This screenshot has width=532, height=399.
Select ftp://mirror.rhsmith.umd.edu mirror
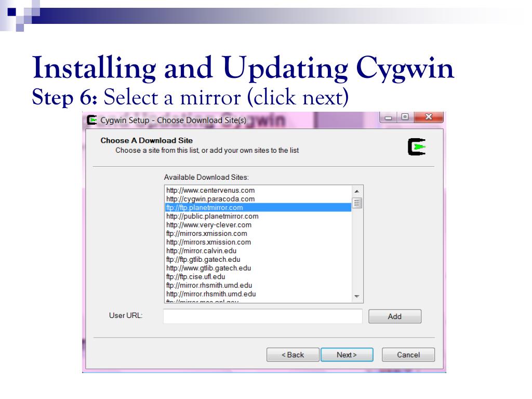pyautogui.click(x=258, y=285)
